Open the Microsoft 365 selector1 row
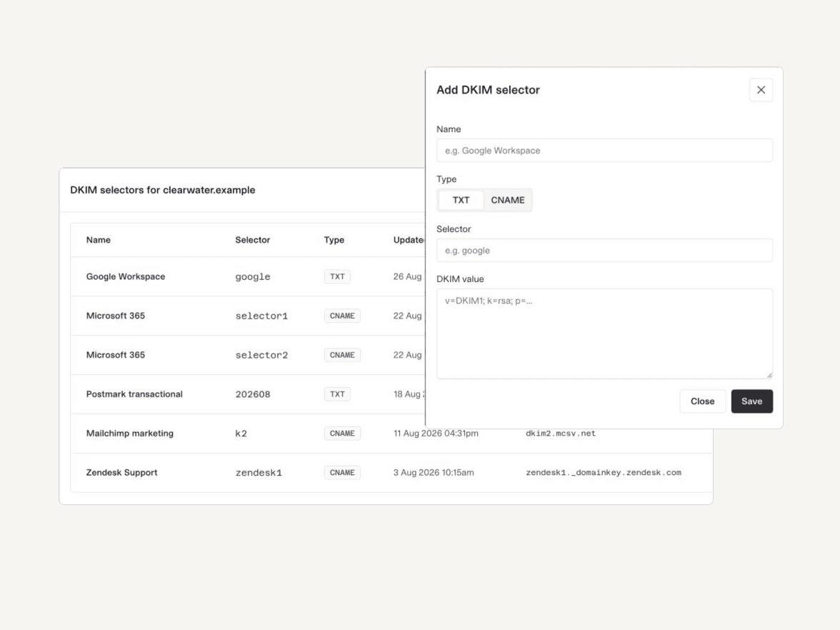The width and height of the screenshot is (840, 630). click(x=248, y=316)
